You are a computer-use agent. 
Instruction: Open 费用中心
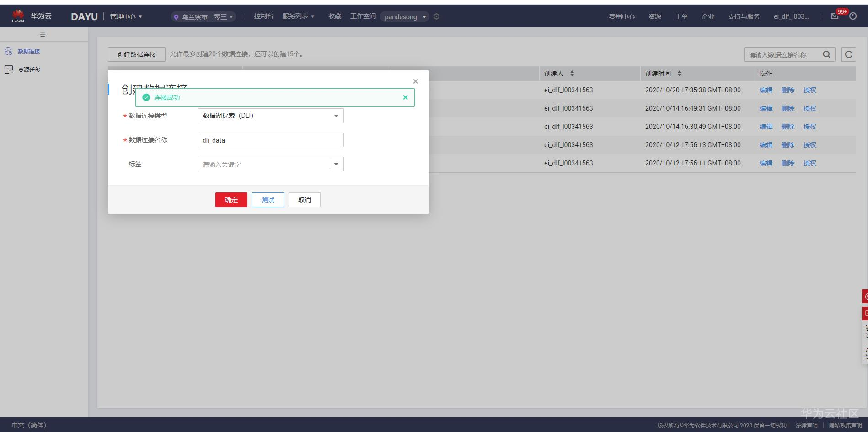click(x=622, y=16)
